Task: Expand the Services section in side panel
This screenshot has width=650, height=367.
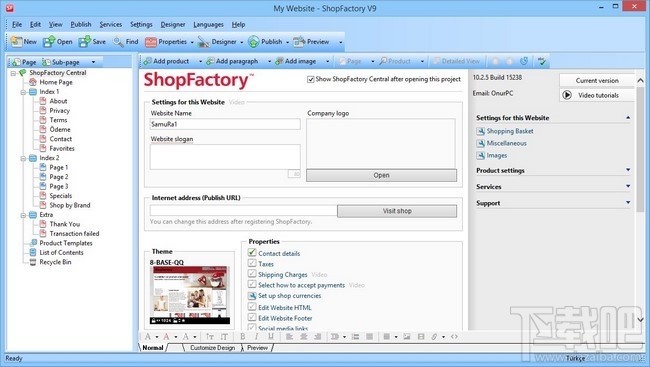Action: tap(628, 187)
